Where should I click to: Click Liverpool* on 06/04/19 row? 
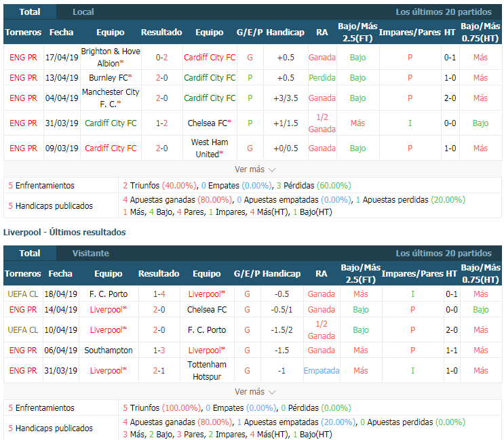click(207, 350)
